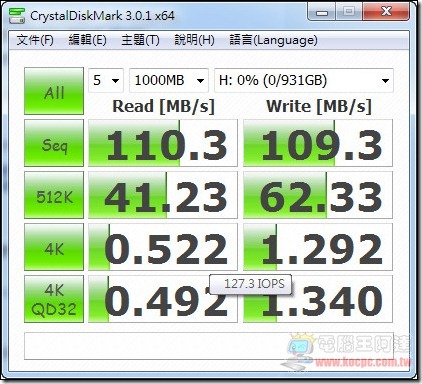Expand the test size dropdown showing 1000MB
This screenshot has height=384, width=422.
coord(169,80)
